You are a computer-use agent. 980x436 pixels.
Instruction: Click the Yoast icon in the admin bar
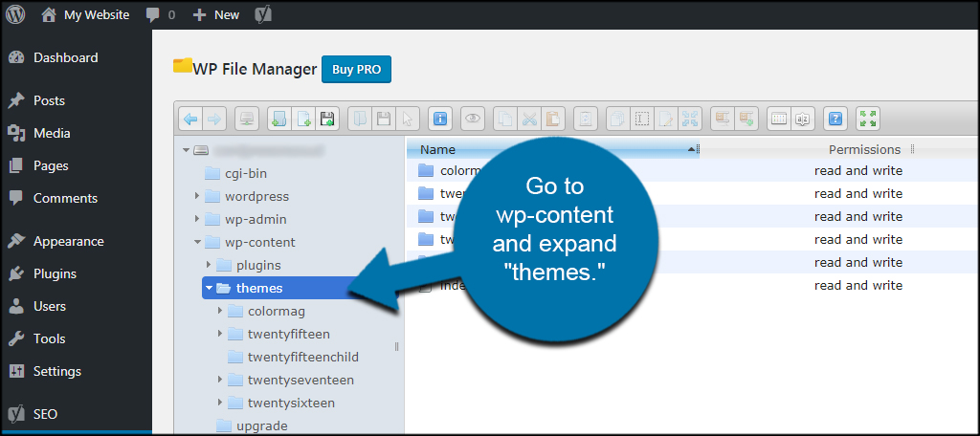[263, 15]
